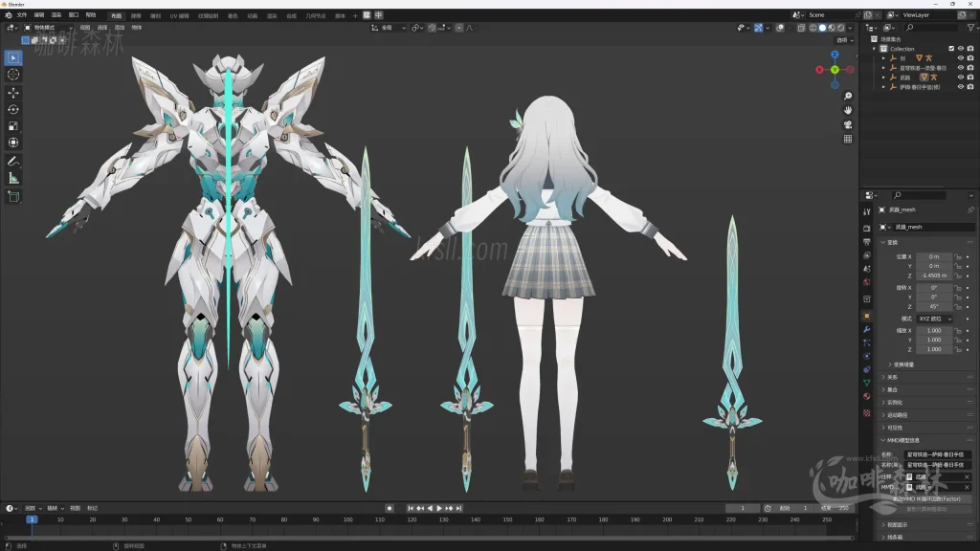The image size is (980, 551).
Task: Uncheck Collection exclude checkbox in outliner
Action: tap(951, 49)
